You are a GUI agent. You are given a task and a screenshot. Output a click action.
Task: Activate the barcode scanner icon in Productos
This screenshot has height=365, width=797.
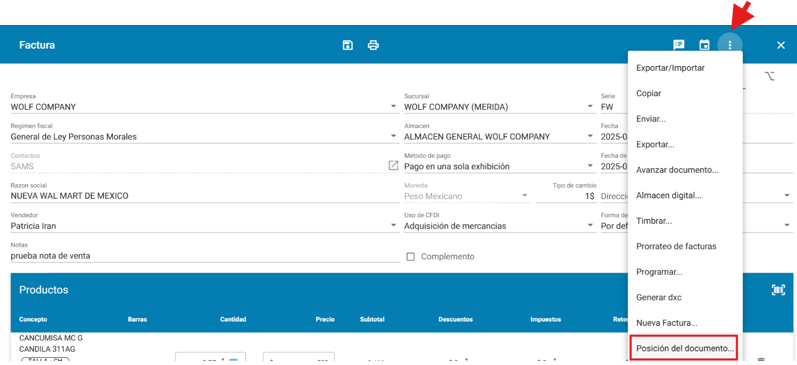(778, 290)
